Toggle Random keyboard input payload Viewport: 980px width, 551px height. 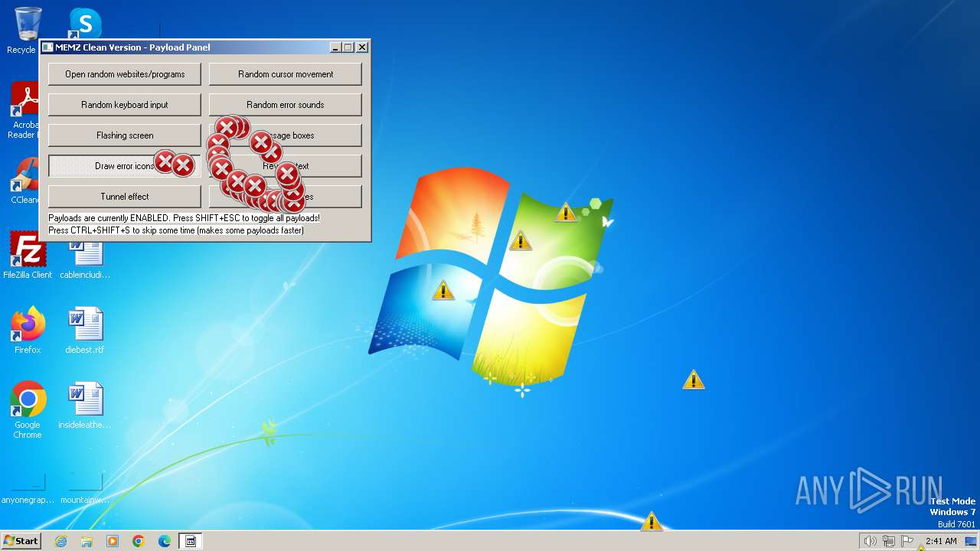click(x=125, y=105)
